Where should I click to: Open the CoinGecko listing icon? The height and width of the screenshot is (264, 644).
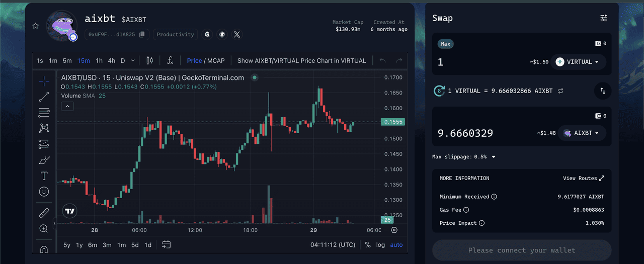[x=221, y=35]
